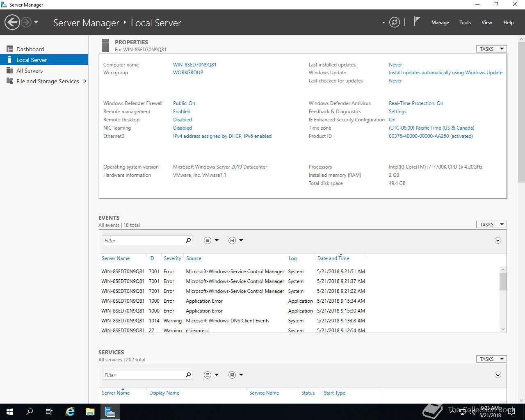Click Remote Desktop Disabled link

[x=183, y=120]
